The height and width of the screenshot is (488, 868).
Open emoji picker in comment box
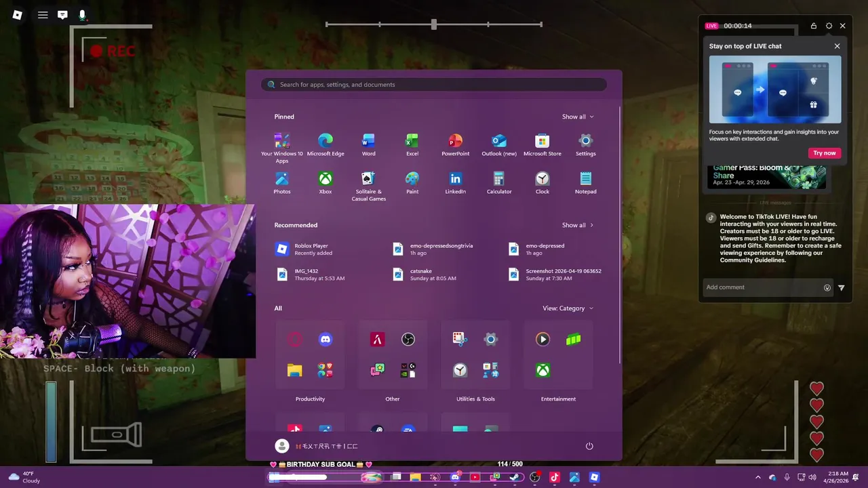[827, 287]
